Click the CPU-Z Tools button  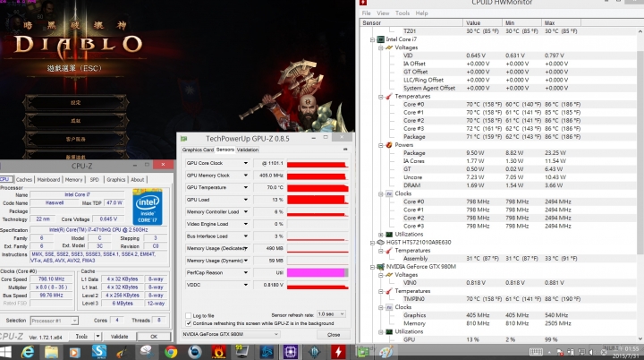(81, 337)
